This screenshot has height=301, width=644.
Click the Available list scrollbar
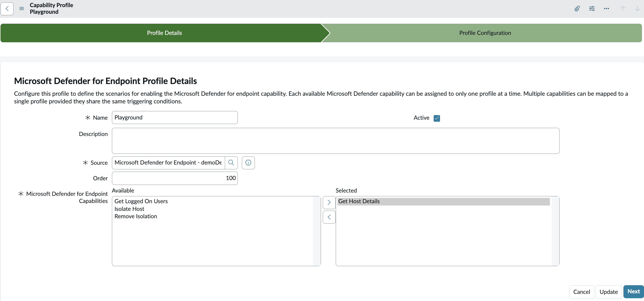point(317,231)
